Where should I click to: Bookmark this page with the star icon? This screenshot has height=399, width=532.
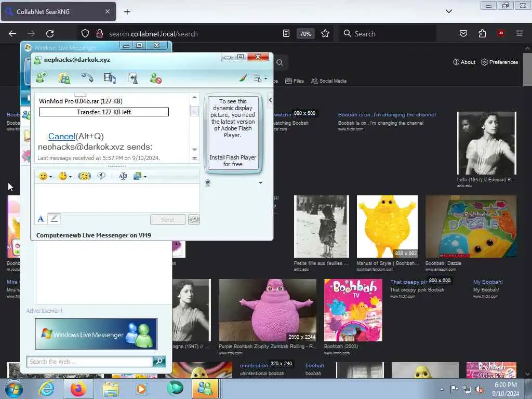325,34
